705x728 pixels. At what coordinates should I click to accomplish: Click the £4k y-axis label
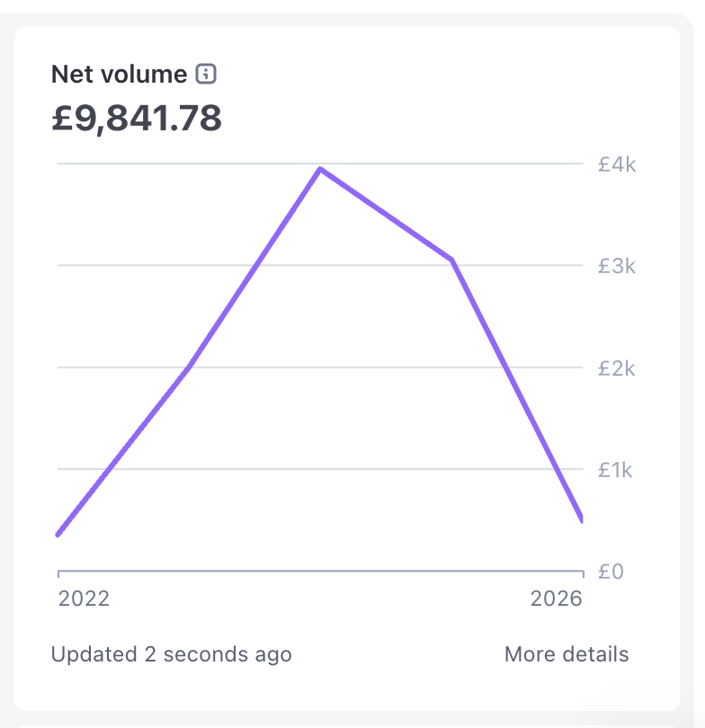point(616,164)
